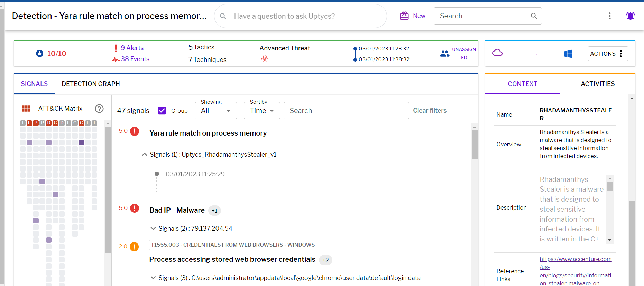Uncheck the Group checkbox
Screen dimensions: 644x286
[x=162, y=111]
